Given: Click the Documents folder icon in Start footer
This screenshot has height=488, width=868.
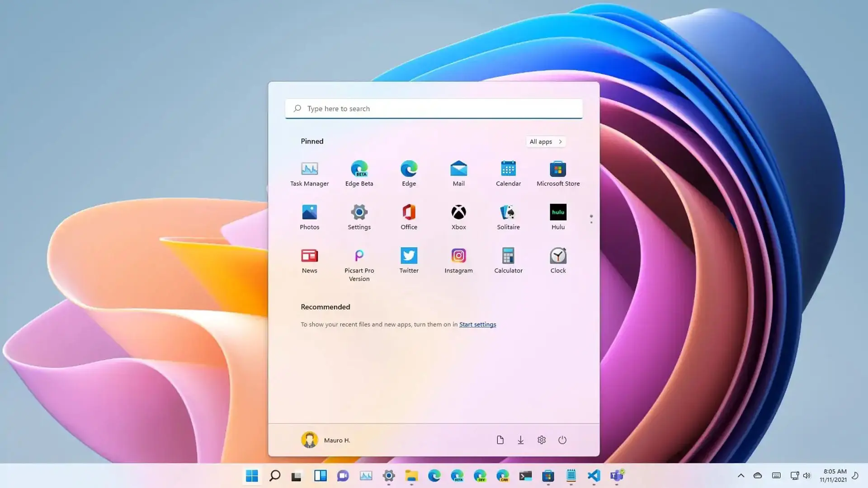Looking at the screenshot, I should pyautogui.click(x=500, y=440).
